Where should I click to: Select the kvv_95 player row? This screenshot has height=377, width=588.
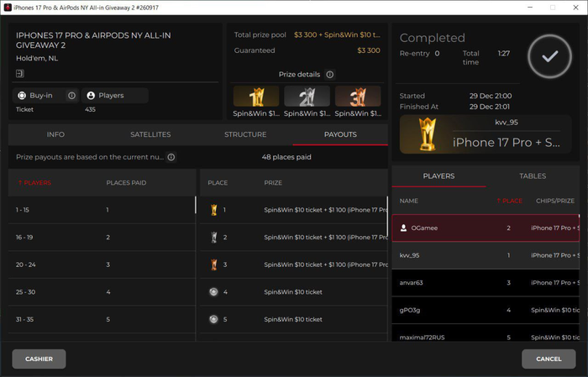coord(486,255)
